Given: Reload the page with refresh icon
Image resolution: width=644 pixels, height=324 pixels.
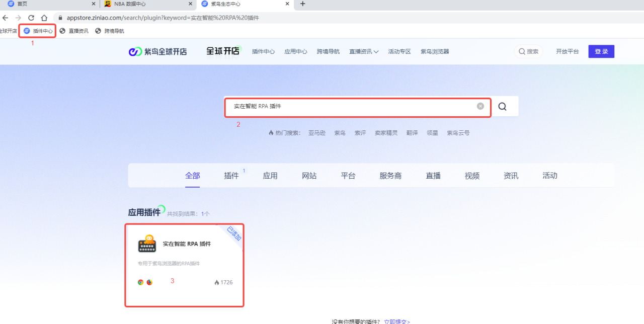Looking at the screenshot, I should (x=31, y=18).
